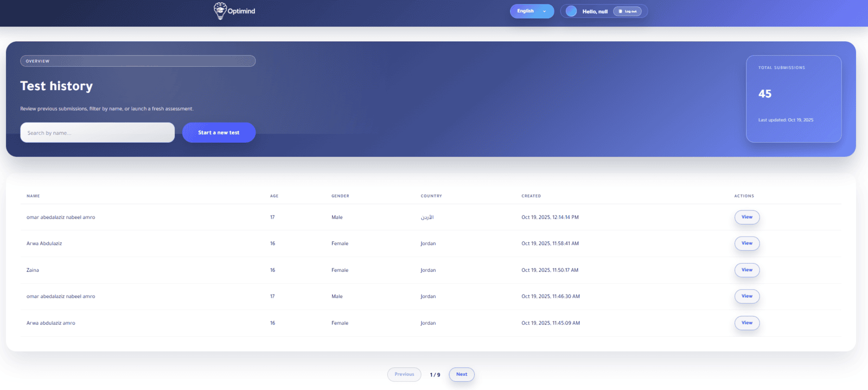868x390 pixels.
Task: View Zaina's test submission
Action: [746, 270]
